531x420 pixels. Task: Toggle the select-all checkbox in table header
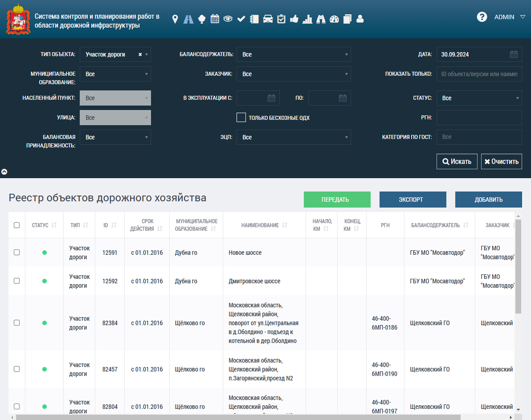(x=16, y=225)
